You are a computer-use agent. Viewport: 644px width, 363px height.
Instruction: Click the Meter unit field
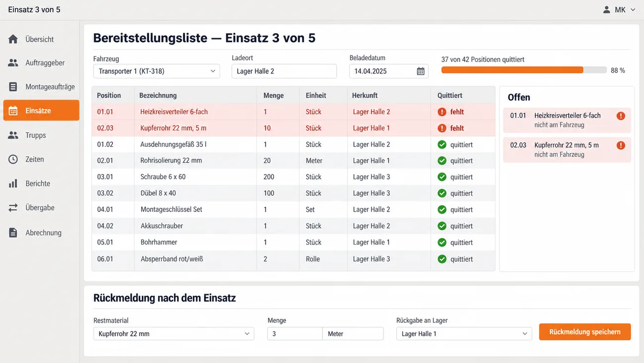click(353, 334)
